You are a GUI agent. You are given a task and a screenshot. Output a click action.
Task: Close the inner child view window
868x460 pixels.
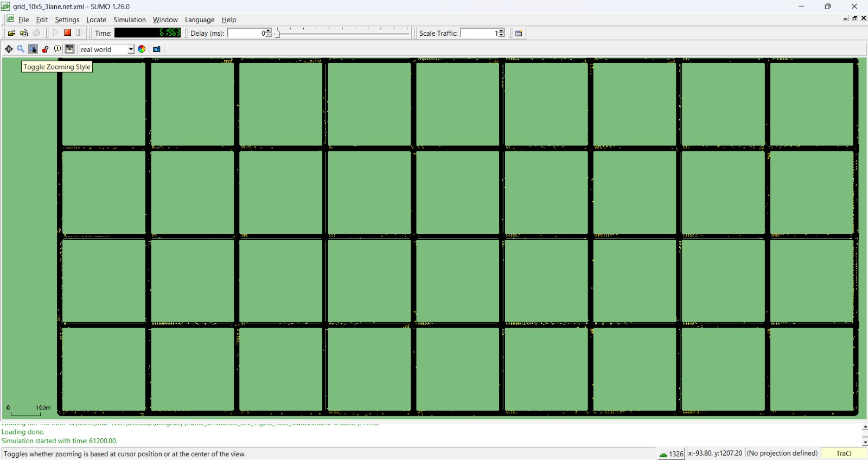click(864, 18)
